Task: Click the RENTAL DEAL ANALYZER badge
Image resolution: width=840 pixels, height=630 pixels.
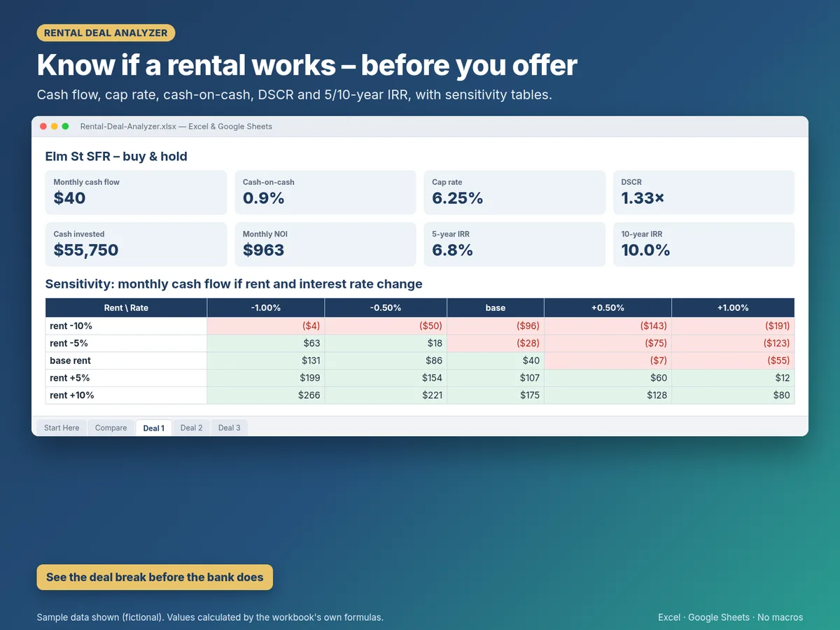Action: [106, 33]
